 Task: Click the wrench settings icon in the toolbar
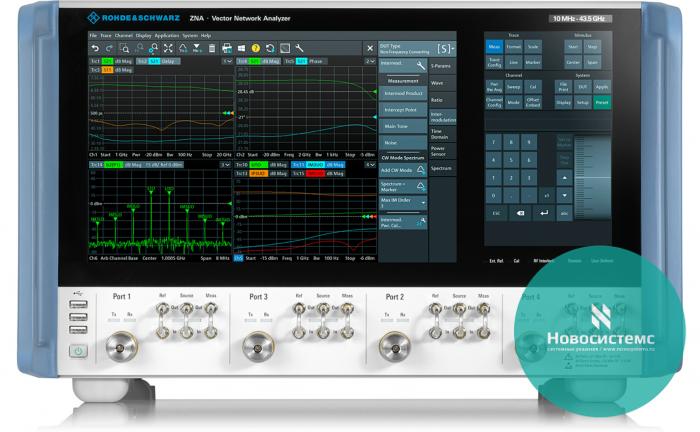pyautogui.click(x=298, y=48)
